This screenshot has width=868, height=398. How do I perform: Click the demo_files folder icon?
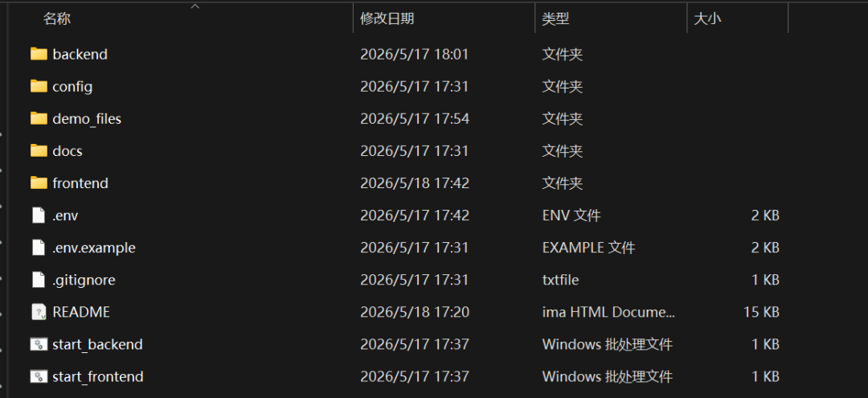coord(39,118)
